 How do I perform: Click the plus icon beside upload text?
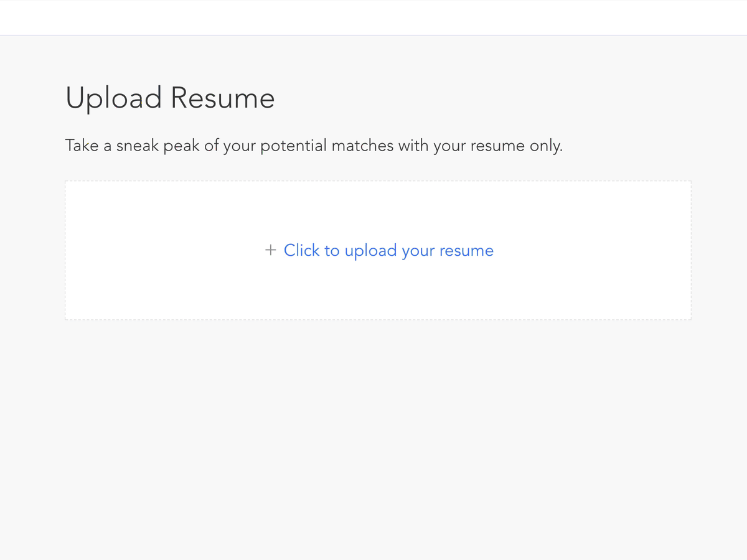[270, 250]
